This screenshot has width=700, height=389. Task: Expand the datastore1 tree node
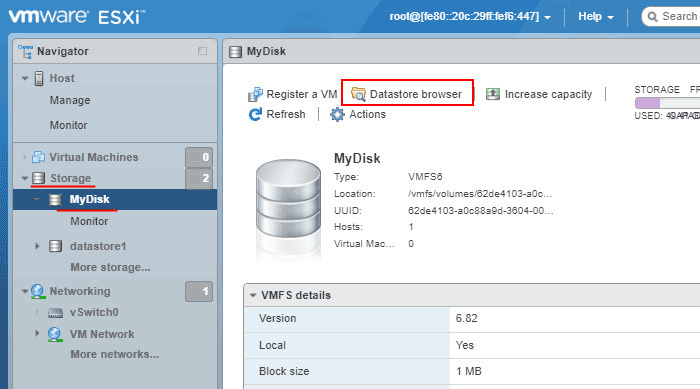coord(38,246)
